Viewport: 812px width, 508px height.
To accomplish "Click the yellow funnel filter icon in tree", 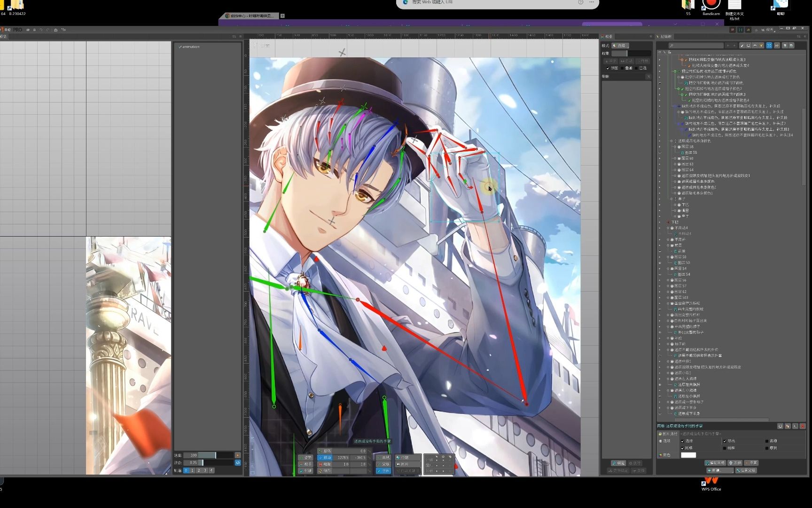I will point(761,46).
